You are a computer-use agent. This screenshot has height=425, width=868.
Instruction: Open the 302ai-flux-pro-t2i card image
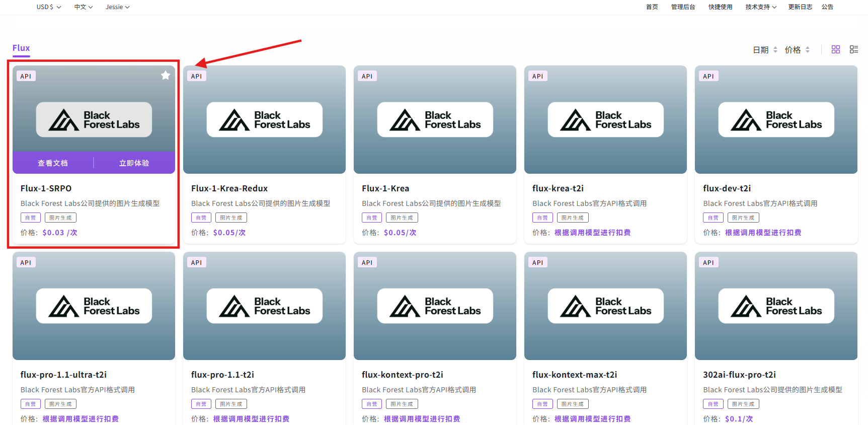(776, 306)
